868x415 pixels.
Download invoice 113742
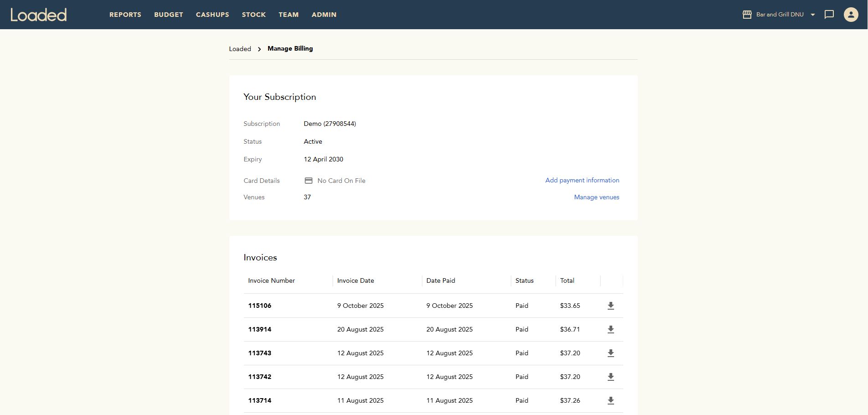611,377
